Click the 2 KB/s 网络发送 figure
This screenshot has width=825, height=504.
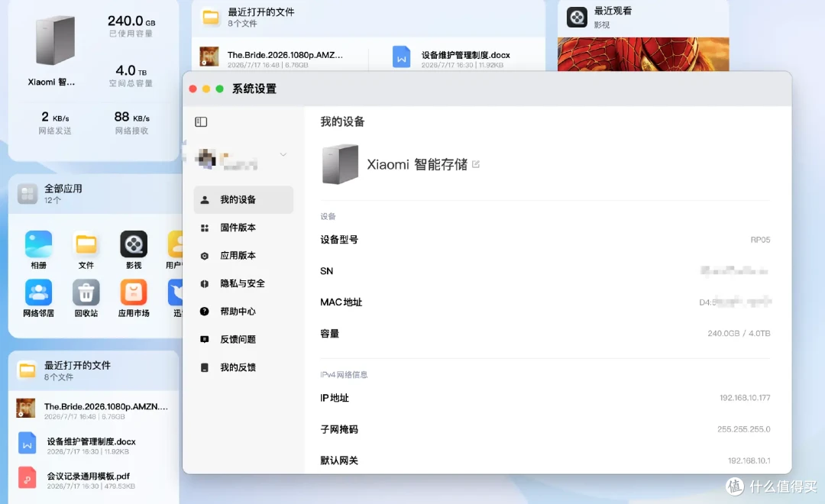pyautogui.click(x=55, y=117)
